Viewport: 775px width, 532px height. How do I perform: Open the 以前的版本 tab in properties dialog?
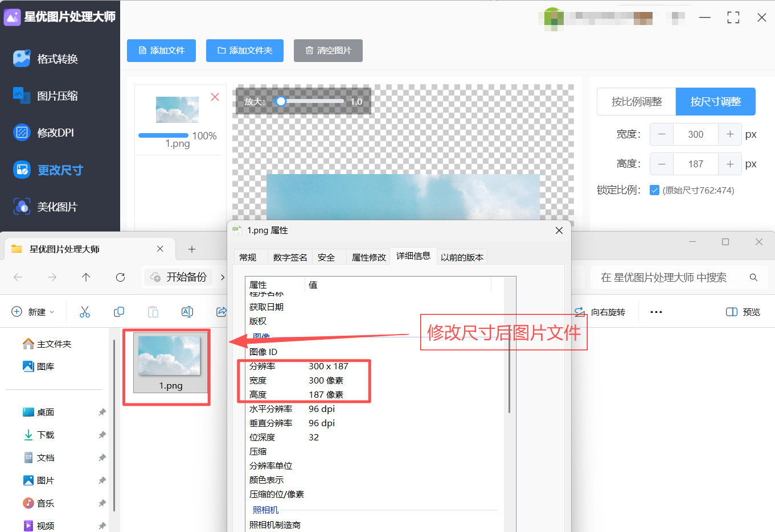pos(462,257)
